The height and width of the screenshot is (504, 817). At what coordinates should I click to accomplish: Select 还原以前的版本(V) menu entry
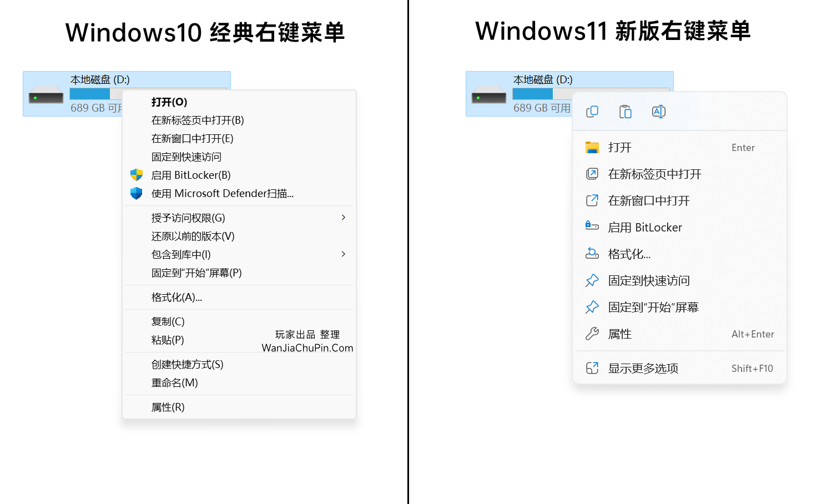pos(192,236)
